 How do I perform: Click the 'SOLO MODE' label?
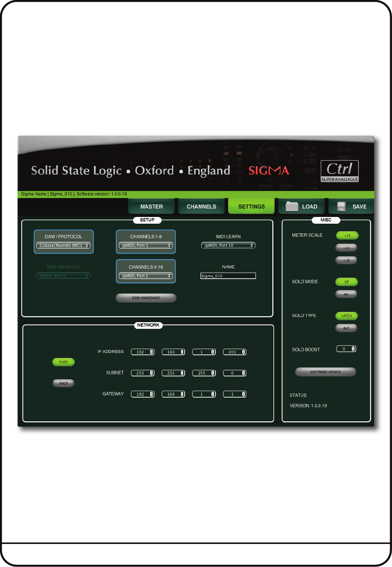pos(305,282)
